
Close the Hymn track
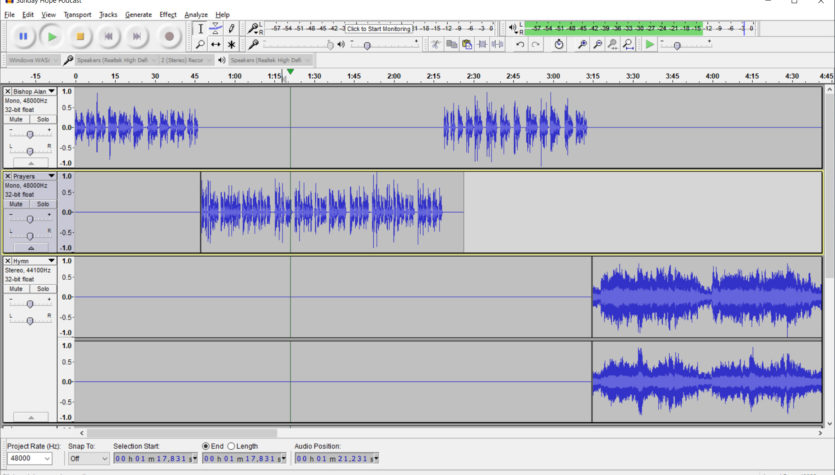(7, 260)
